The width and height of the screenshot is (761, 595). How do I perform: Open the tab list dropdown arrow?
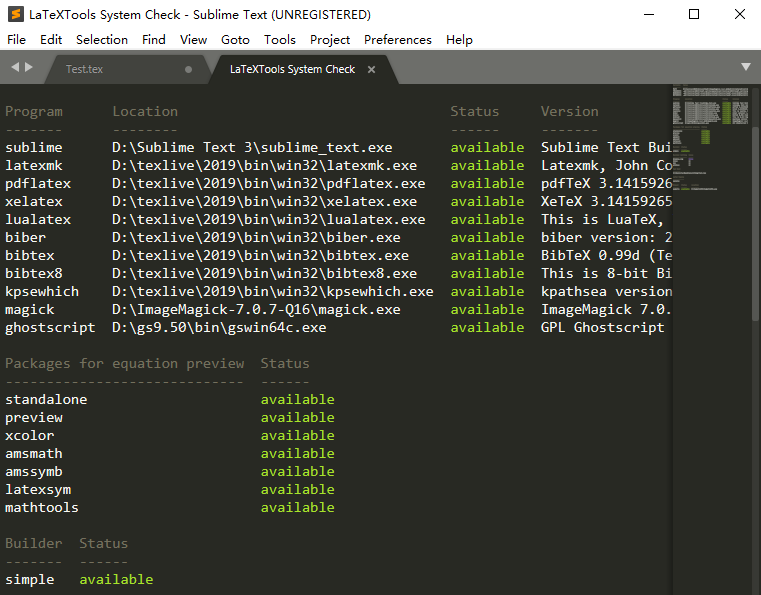(746, 67)
